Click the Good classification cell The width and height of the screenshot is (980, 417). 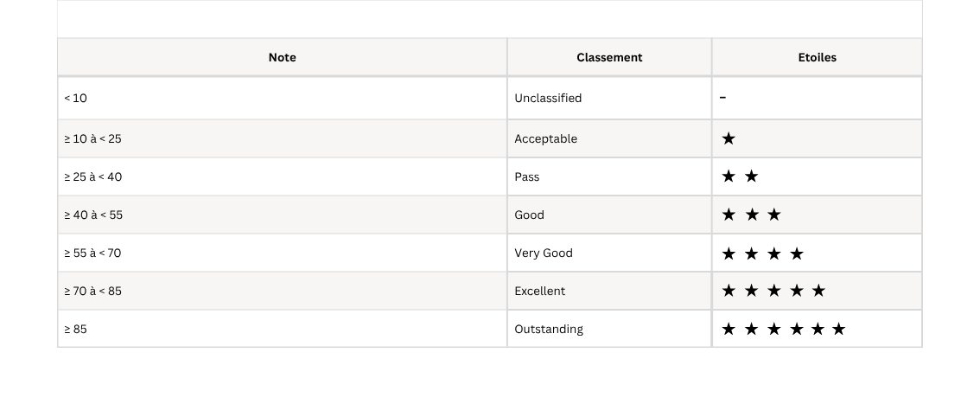coord(529,215)
